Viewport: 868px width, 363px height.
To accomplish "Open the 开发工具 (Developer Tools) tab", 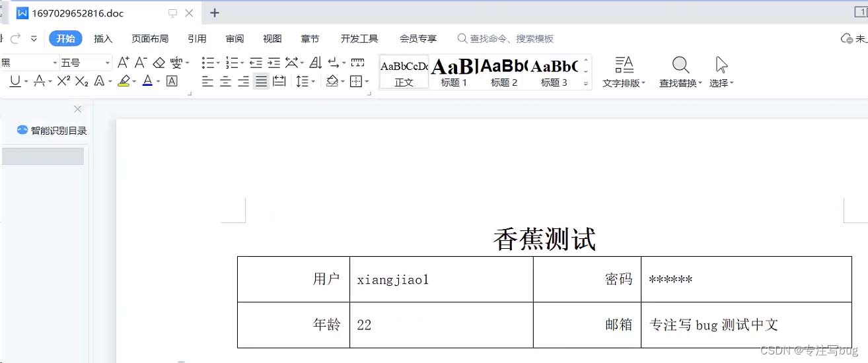I will (359, 39).
